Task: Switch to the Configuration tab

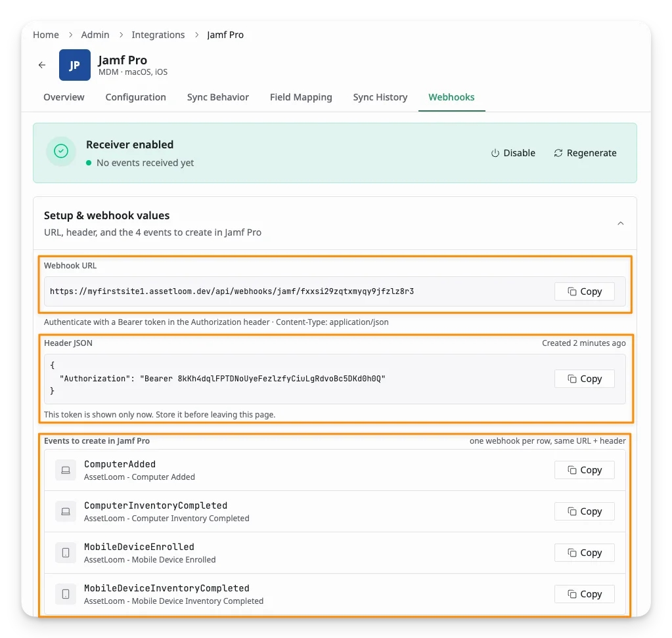Action: [x=135, y=97]
